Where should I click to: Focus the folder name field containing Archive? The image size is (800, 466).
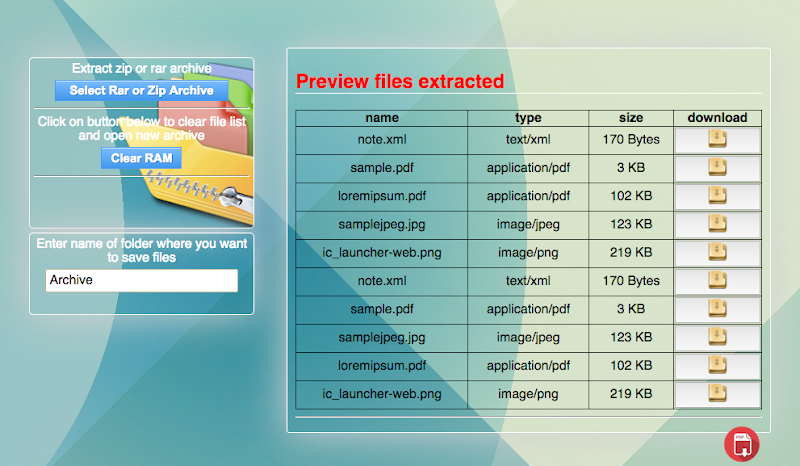pos(141,280)
